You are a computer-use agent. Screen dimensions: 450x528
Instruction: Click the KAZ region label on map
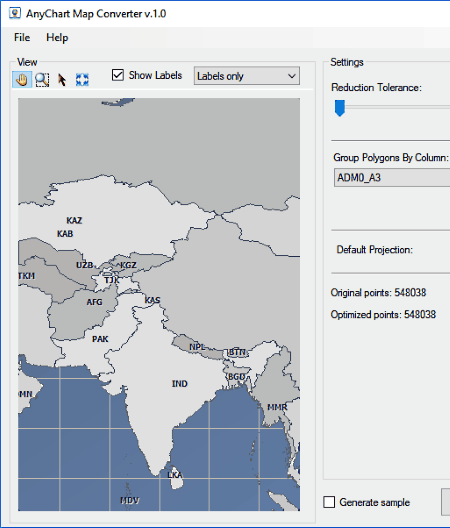click(74, 220)
